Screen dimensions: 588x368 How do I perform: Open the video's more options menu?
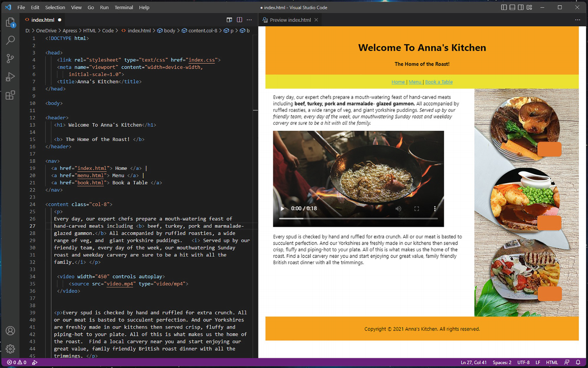click(434, 209)
